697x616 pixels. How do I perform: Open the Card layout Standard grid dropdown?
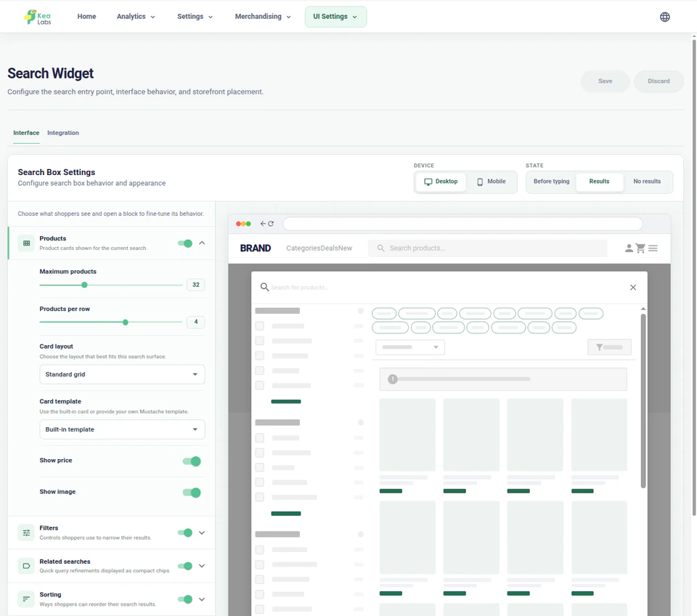point(122,375)
